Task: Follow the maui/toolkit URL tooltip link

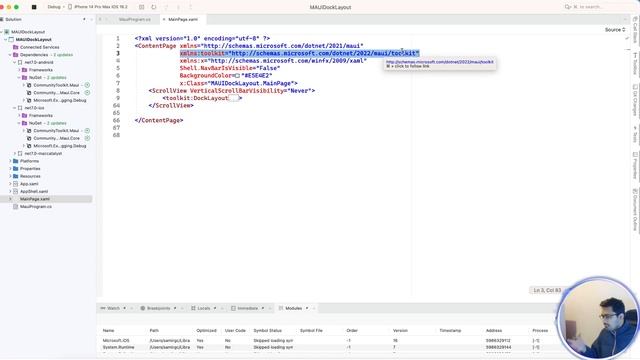Action: pos(440,62)
